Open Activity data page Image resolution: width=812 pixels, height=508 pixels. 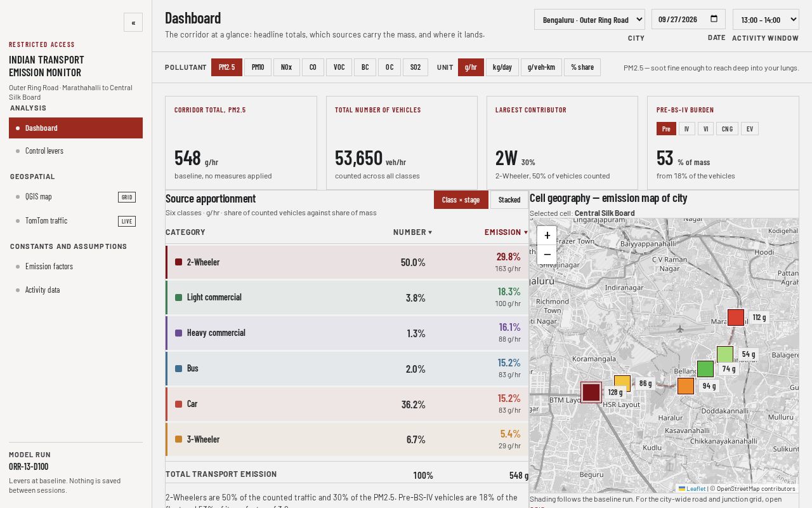(x=75, y=290)
